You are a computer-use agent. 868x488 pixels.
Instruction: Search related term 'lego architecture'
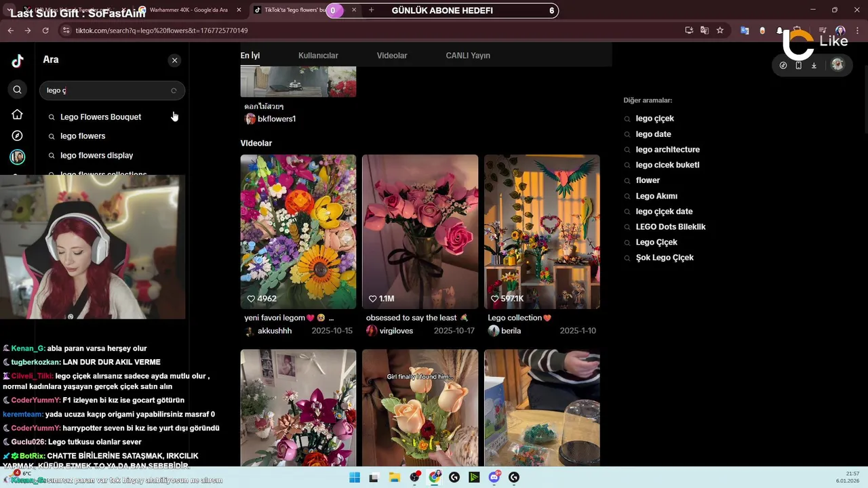click(667, 150)
